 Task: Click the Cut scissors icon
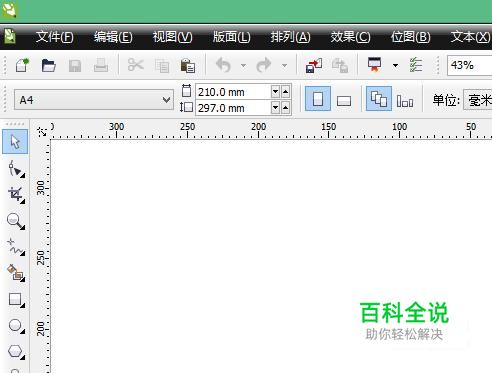point(136,65)
